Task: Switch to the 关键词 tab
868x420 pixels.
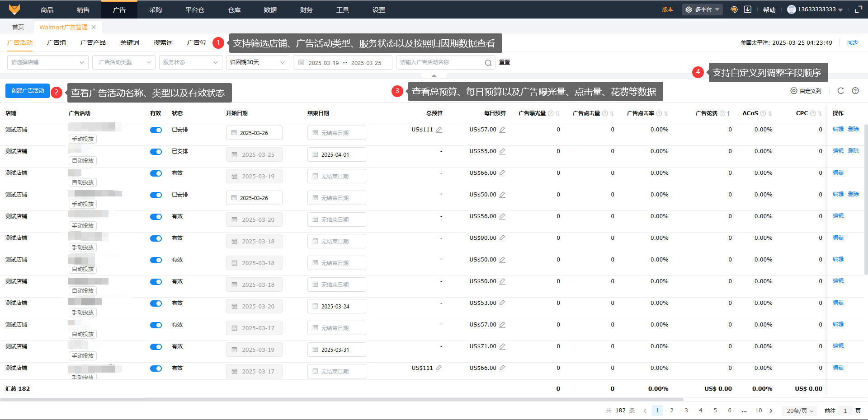Action: coord(129,42)
